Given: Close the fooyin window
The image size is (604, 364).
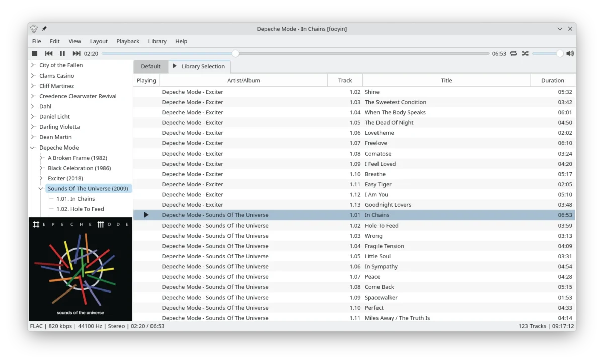Looking at the screenshot, I should tap(570, 29).
